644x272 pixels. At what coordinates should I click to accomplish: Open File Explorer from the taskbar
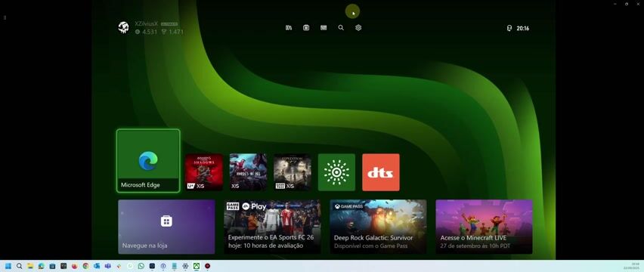coord(30,266)
